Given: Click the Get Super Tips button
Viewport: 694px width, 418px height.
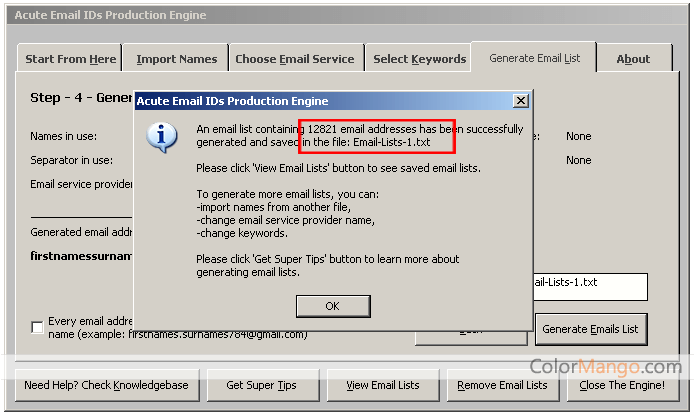Looking at the screenshot, I should tap(261, 385).
